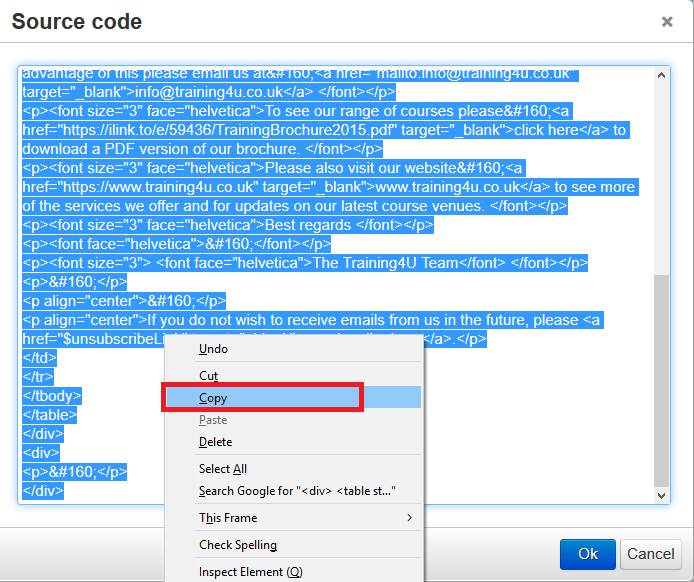The image size is (694, 582).
Task: Select Delete from the context menu
Action: click(293, 442)
